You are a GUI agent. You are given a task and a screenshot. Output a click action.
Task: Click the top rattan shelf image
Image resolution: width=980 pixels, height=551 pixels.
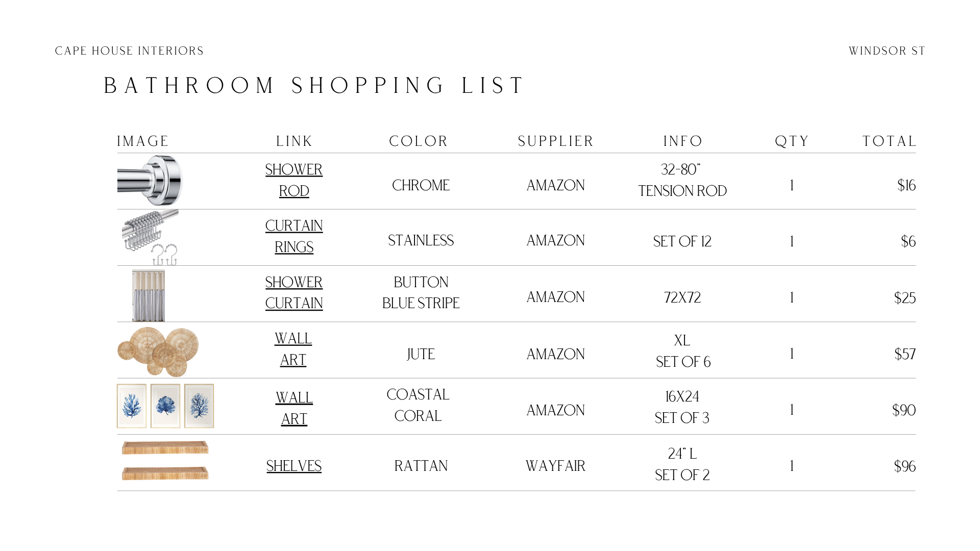(165, 447)
